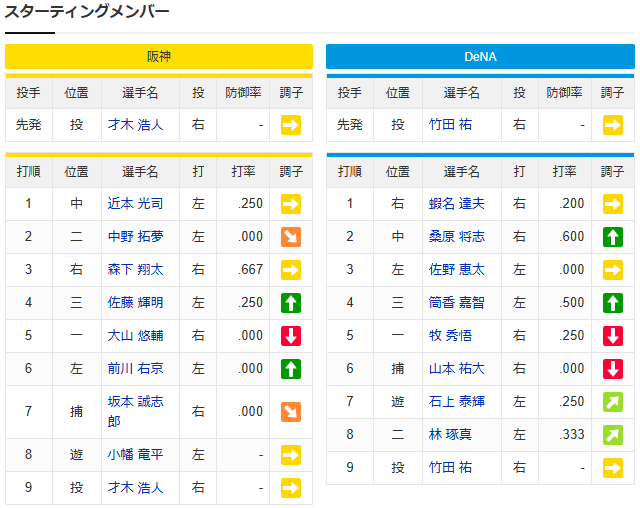Click the 調子 header in DeNA pitcher table
This screenshot has height=508, width=640.
pos(612,93)
